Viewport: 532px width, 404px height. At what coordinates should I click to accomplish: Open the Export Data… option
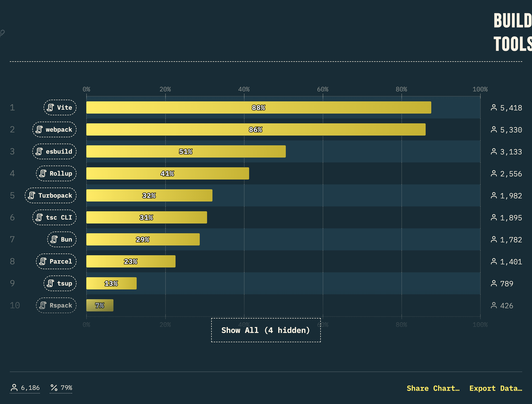pyautogui.click(x=496, y=388)
